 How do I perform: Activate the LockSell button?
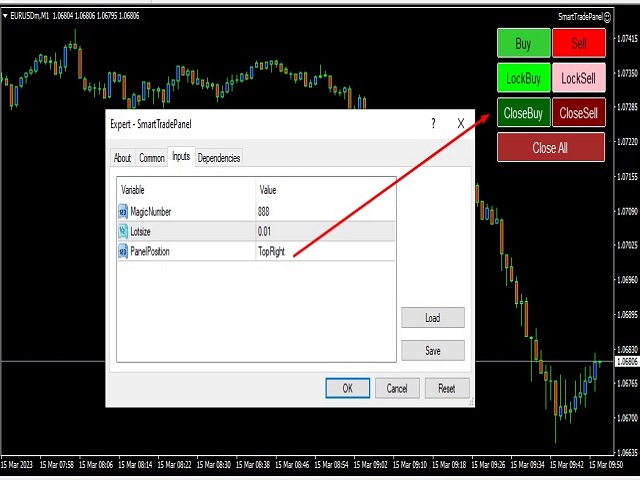[579, 78]
